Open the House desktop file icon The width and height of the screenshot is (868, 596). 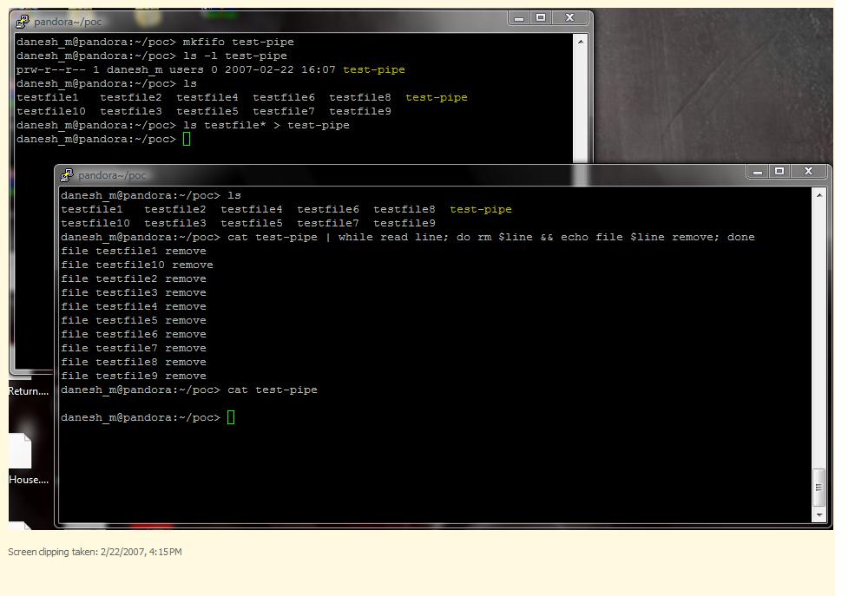tap(21, 452)
